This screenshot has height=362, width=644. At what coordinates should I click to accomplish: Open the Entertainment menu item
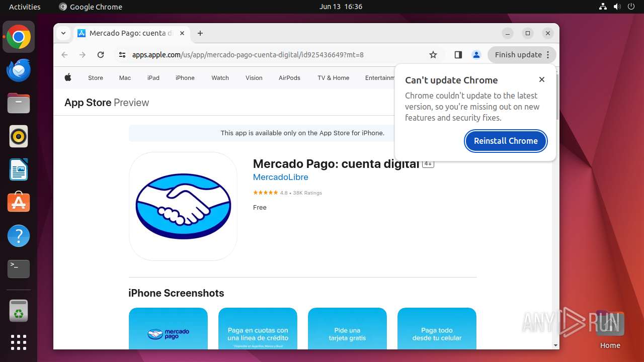380,78
